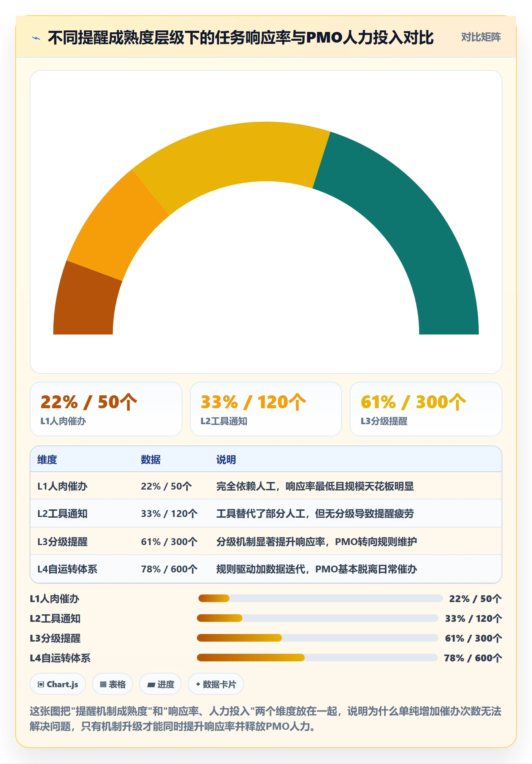Viewport: 532px width, 764px height.
Task: Select the table cell "分级机制显著提升响应率，PMO转向规则维护"
Action: tap(317, 541)
